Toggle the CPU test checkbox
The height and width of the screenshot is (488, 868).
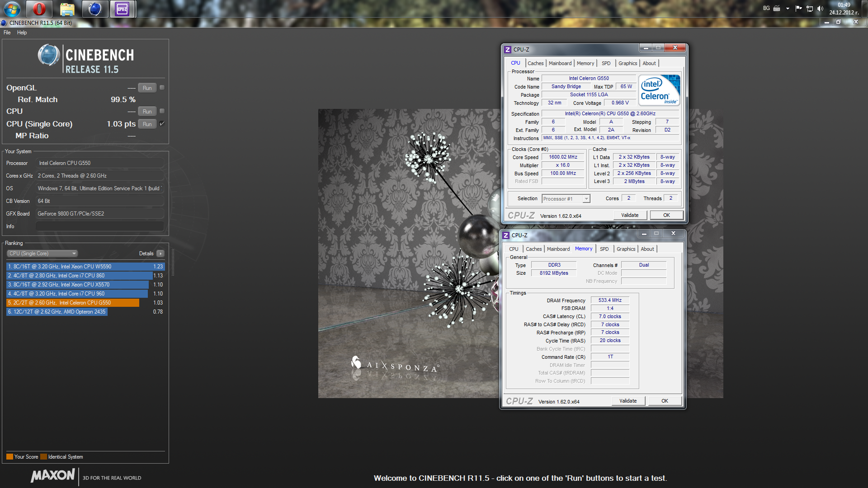point(162,111)
